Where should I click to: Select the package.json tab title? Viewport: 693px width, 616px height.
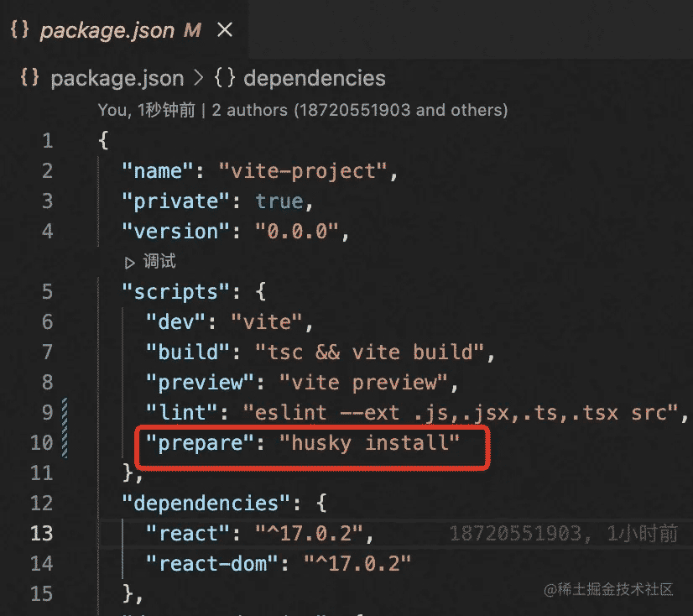tap(107, 30)
